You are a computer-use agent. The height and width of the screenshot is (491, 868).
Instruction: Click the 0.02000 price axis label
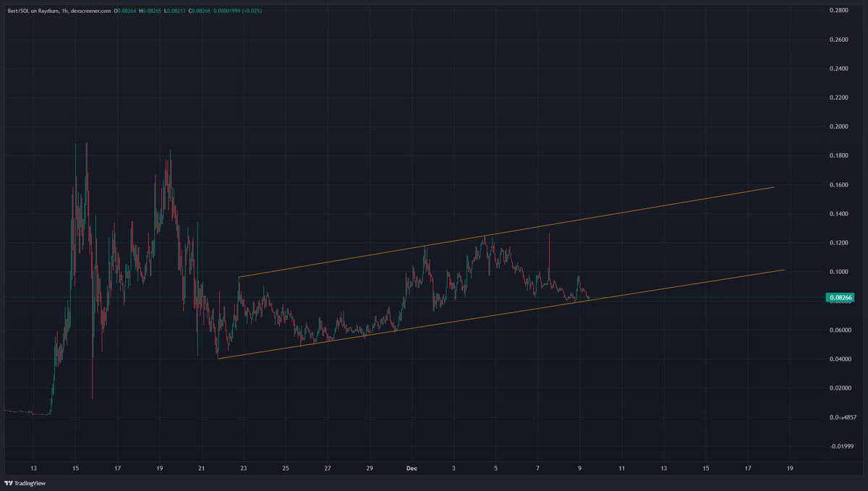coord(840,388)
